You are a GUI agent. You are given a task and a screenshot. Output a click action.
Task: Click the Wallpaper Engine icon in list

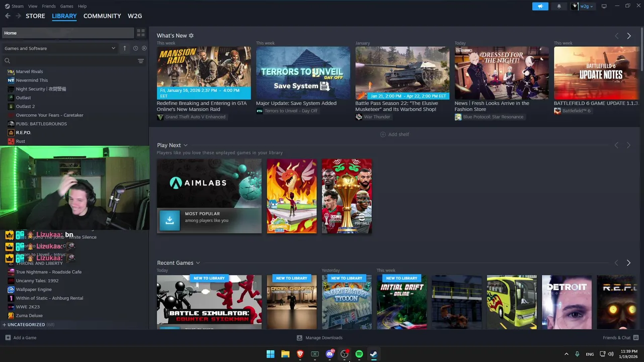tap(11, 290)
